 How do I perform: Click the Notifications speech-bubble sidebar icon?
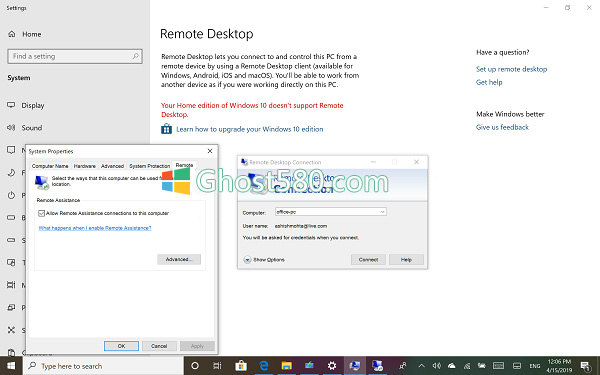pyautogui.click(x=11, y=150)
